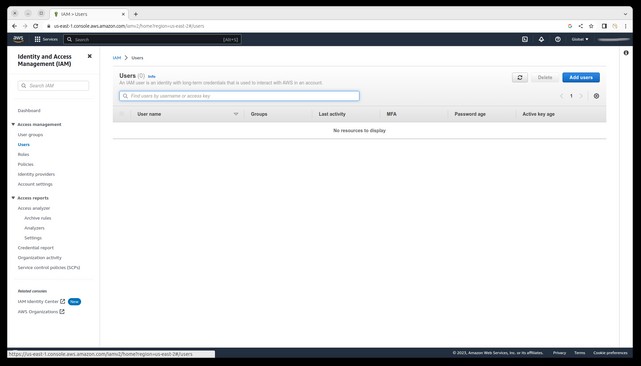This screenshot has height=366, width=641.
Task: Click the browser address bar URL
Action: [129, 26]
